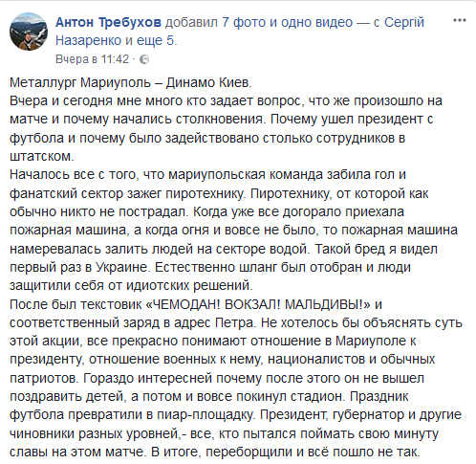Open Антон Требухов's profile picture
Screen dimensions: 476x464
click(29, 32)
